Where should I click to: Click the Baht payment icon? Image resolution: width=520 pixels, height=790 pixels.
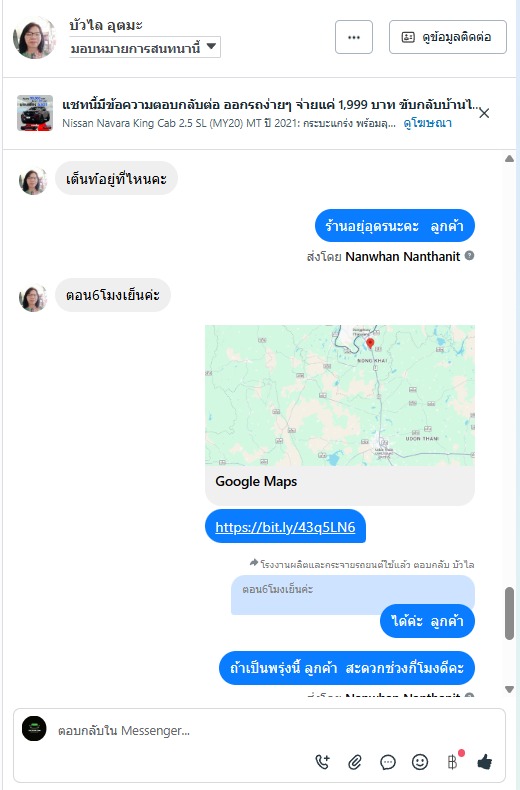coord(452,762)
